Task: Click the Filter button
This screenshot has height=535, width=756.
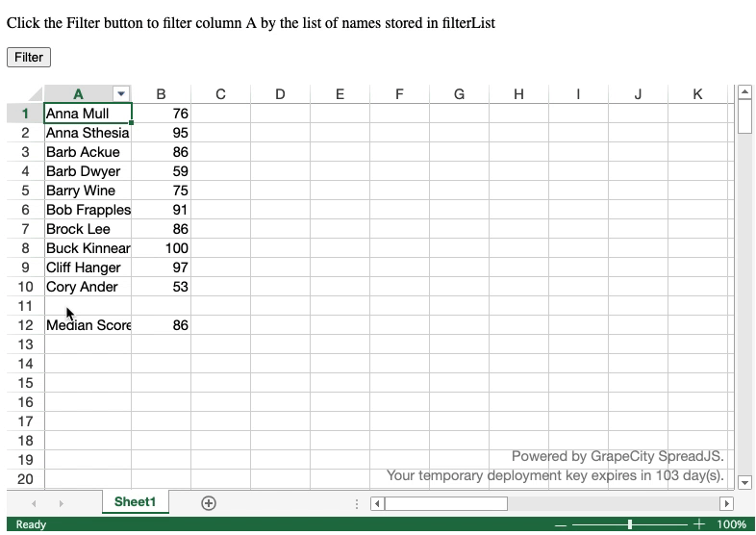Action: tap(29, 57)
